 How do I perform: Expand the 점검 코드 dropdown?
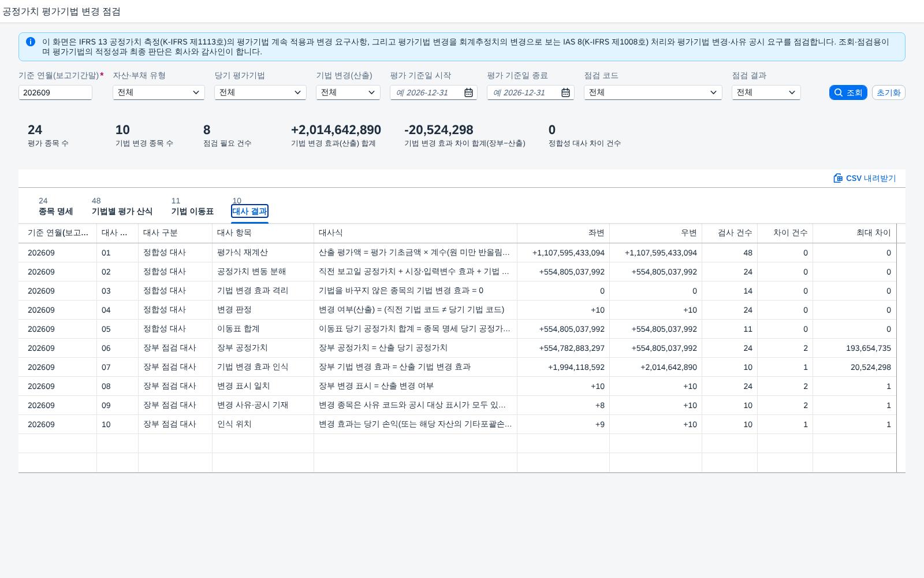tap(713, 92)
